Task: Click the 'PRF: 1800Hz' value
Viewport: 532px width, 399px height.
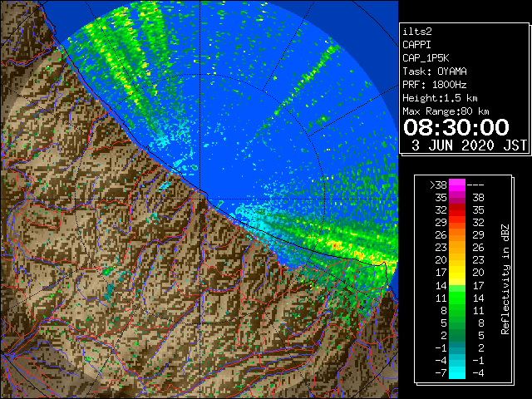Action: [x=435, y=85]
